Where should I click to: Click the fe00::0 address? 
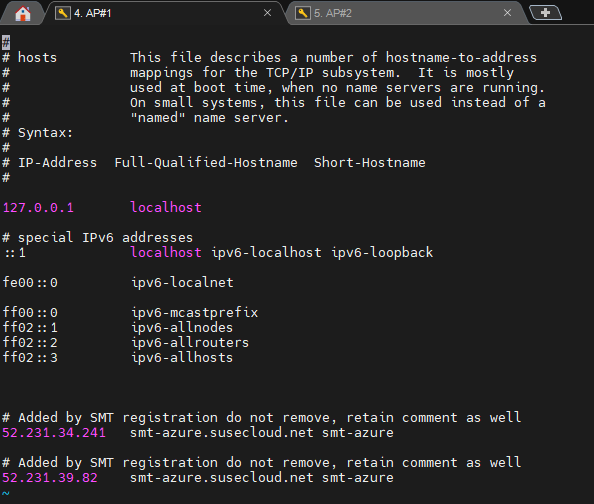(x=30, y=283)
